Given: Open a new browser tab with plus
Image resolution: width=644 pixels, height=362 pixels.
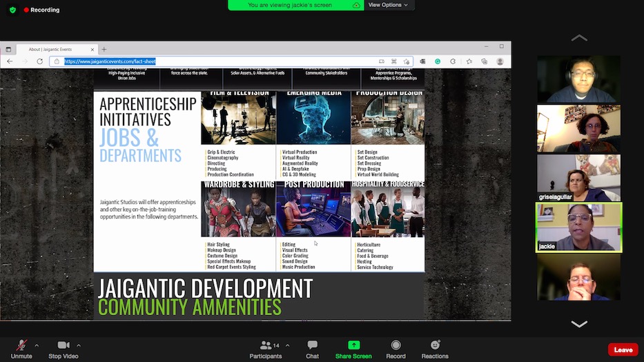Looking at the screenshot, I should pyautogui.click(x=104, y=49).
